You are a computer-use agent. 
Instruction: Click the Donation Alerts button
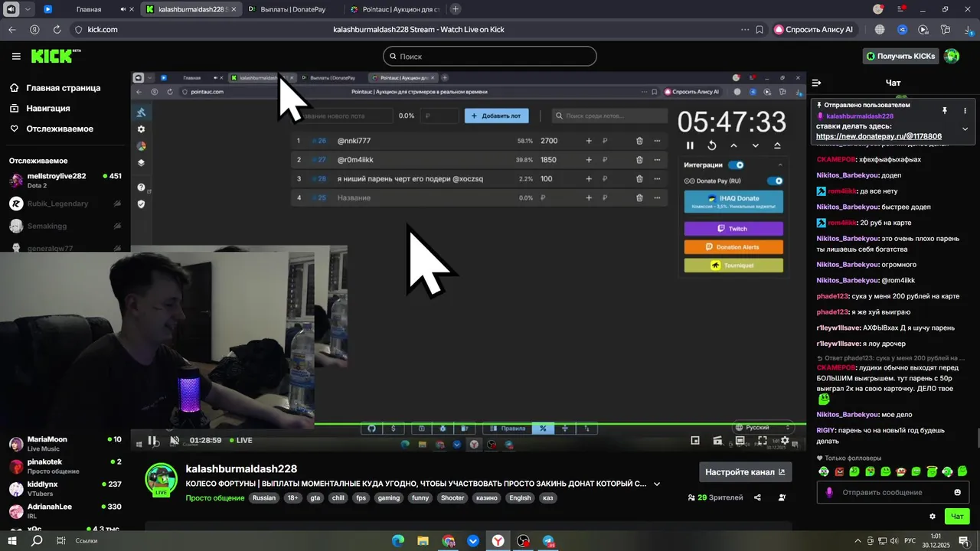click(733, 247)
